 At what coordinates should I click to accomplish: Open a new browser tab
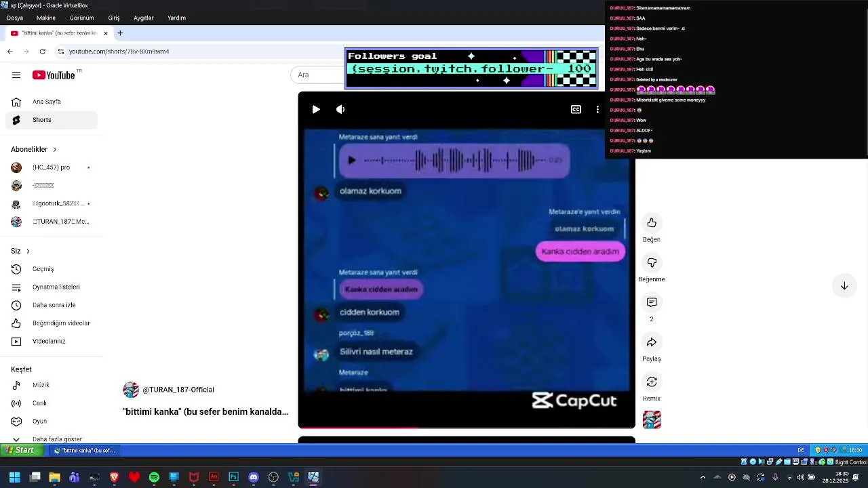120,33
